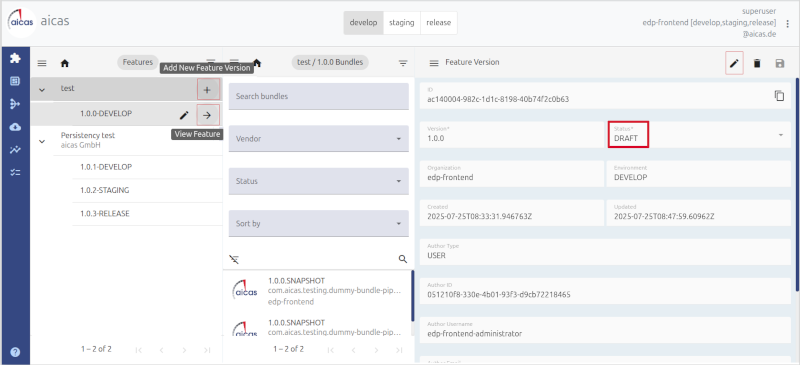The image size is (800, 365).
Task: Go to first page in Bundles panel
Action: tap(331, 350)
